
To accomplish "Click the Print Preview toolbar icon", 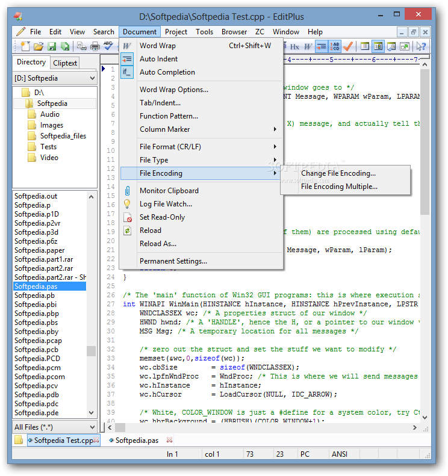I will (82, 46).
